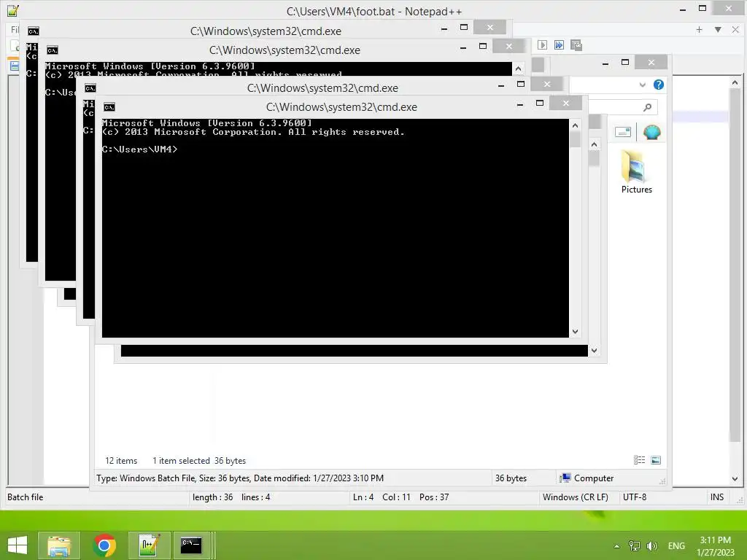Expand the Explorer ribbon with the chevron

click(642, 85)
